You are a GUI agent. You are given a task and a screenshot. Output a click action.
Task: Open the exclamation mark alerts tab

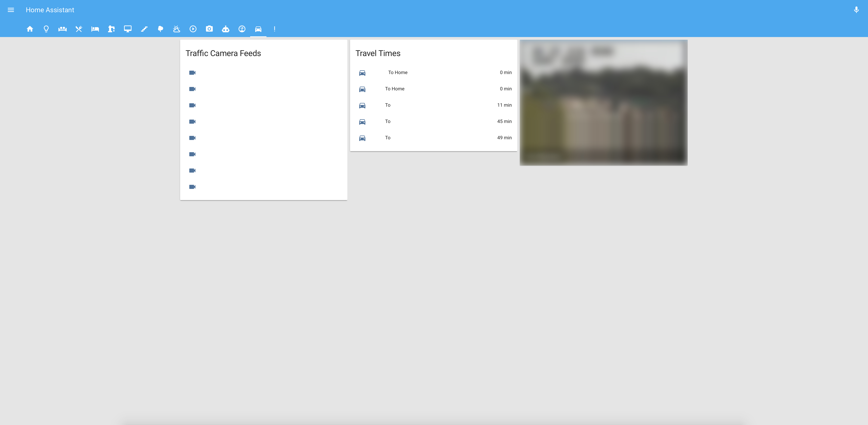pyautogui.click(x=275, y=29)
